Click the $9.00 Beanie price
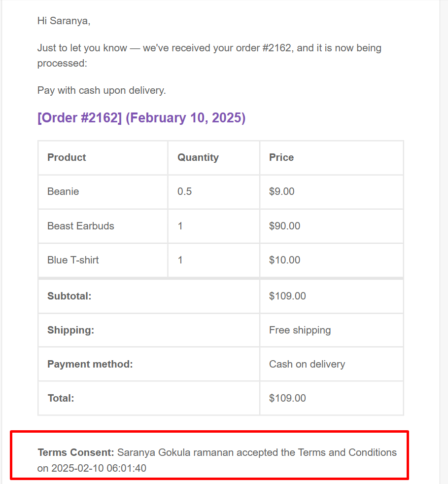Screen dimensions: 448x484 point(281,191)
